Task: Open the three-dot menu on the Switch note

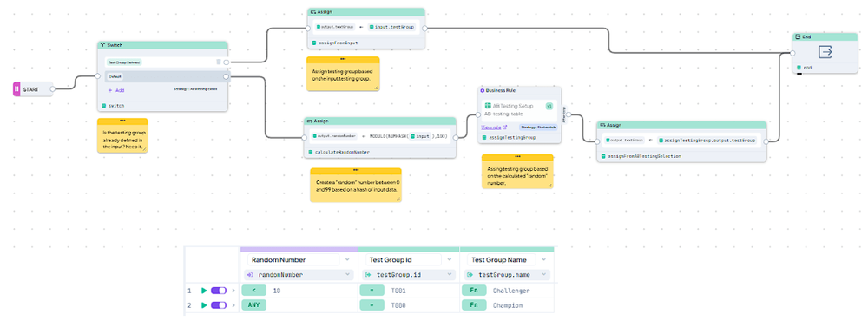Action: [122, 121]
